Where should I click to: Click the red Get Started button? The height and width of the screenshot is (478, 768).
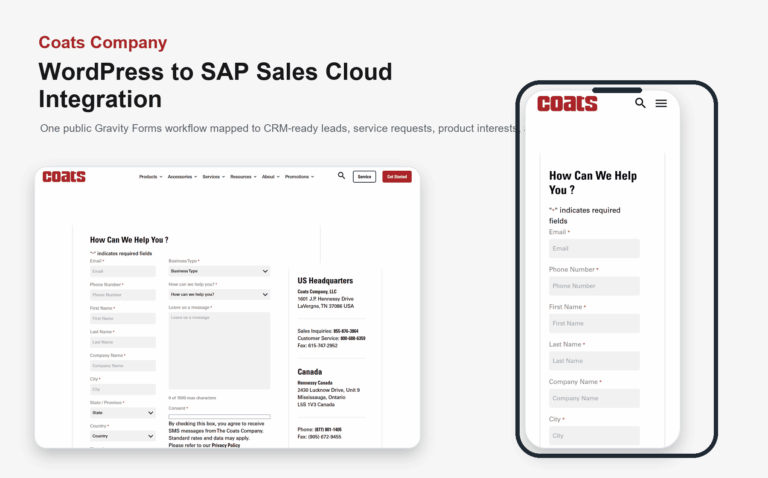point(397,177)
